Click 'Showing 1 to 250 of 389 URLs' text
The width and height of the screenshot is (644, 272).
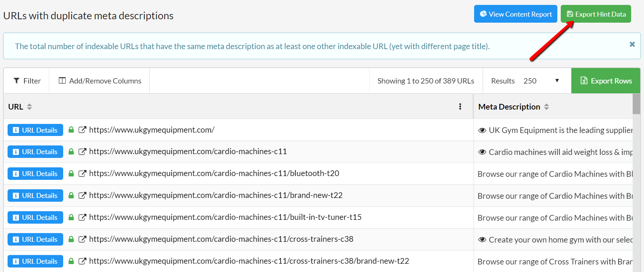point(426,81)
